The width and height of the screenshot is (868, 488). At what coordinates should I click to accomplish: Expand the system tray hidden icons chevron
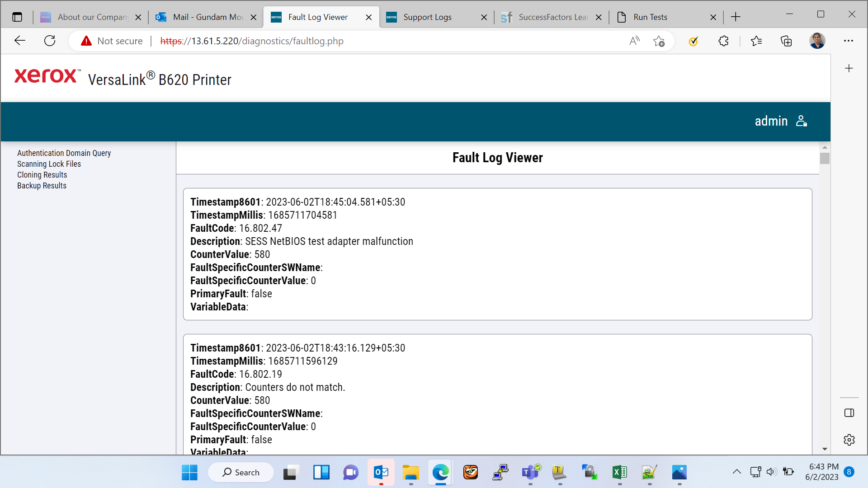(736, 472)
